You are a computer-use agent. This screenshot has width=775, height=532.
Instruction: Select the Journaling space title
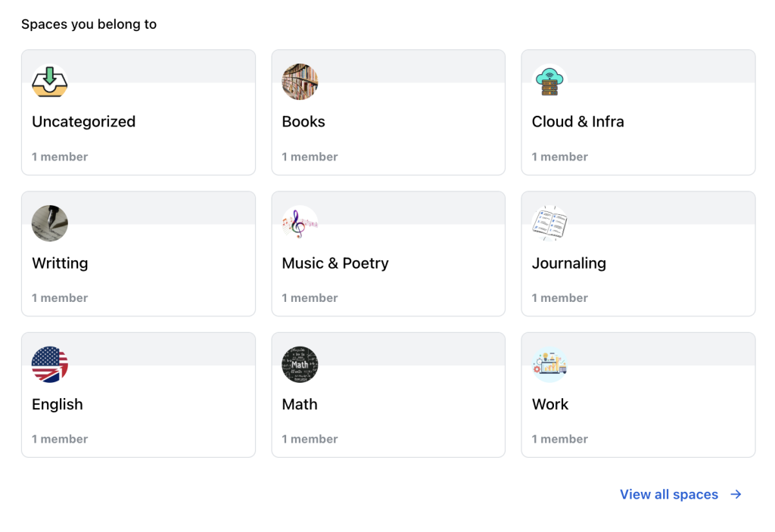pyautogui.click(x=568, y=263)
